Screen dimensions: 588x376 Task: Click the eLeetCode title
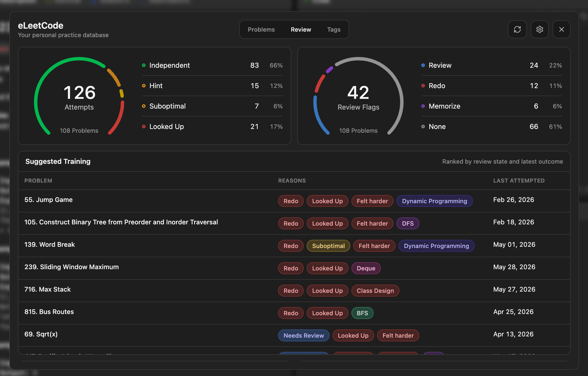pyautogui.click(x=41, y=25)
